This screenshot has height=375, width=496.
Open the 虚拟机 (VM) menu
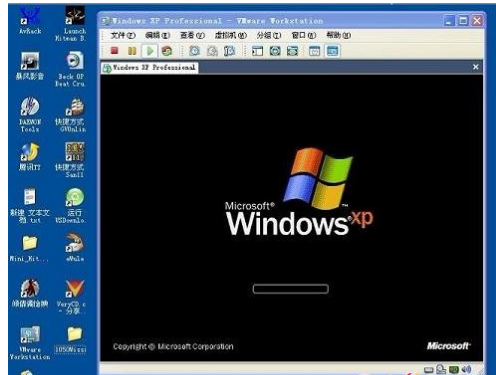(230, 35)
